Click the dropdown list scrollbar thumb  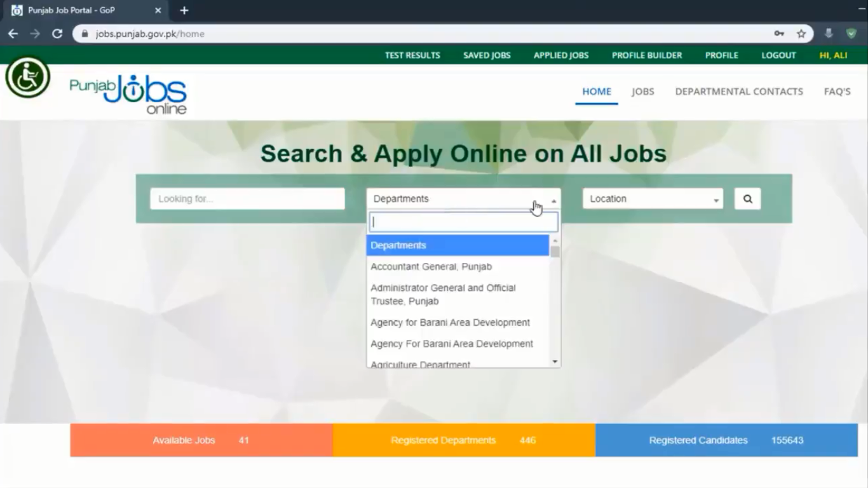(x=555, y=252)
